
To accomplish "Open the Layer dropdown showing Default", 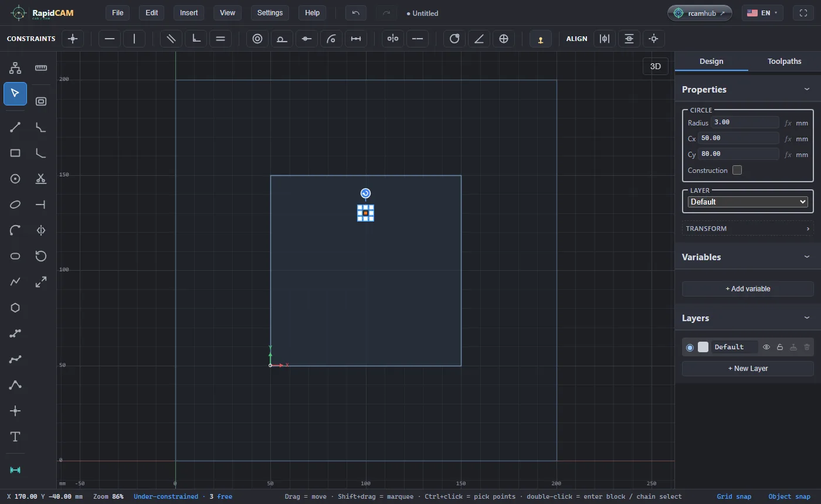I will [748, 202].
